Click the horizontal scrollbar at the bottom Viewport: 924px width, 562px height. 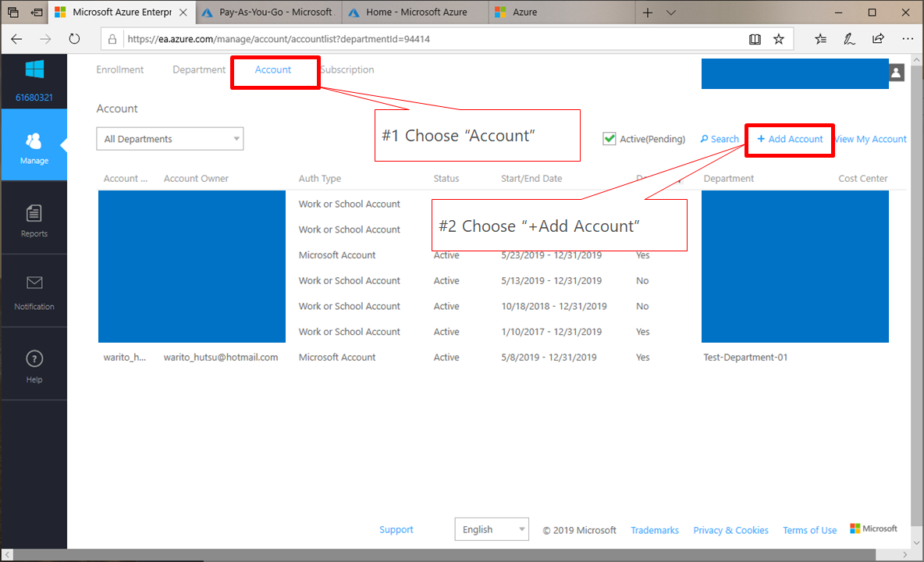click(x=444, y=555)
